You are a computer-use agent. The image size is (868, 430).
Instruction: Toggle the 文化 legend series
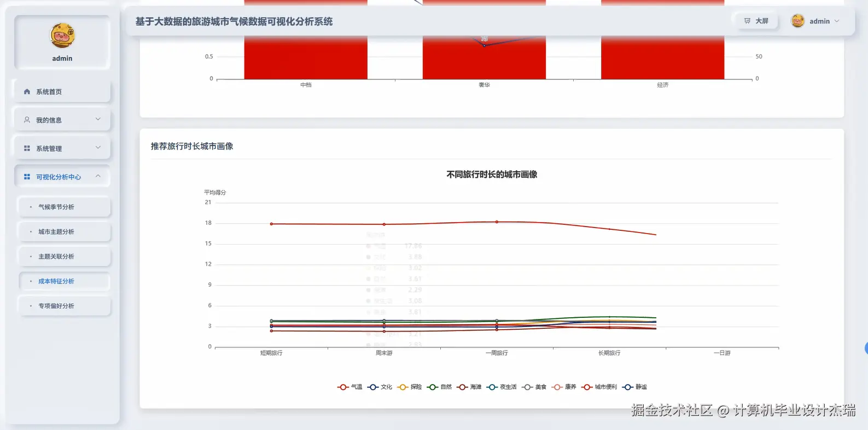[x=380, y=387]
